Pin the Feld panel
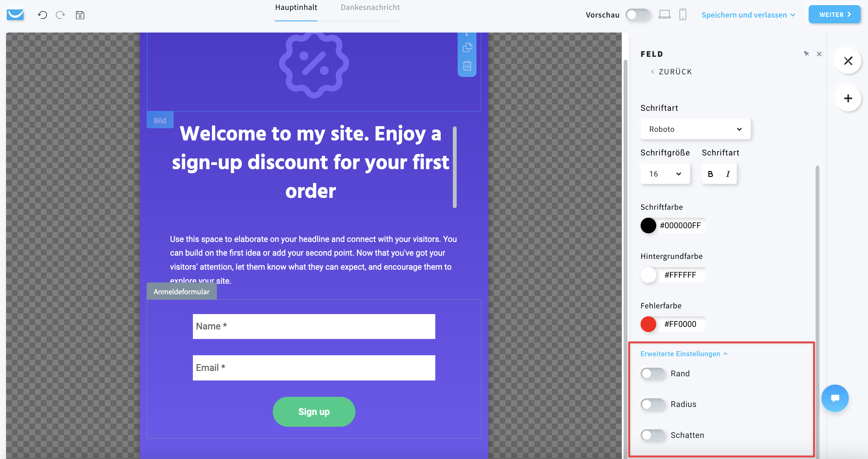 (806, 54)
